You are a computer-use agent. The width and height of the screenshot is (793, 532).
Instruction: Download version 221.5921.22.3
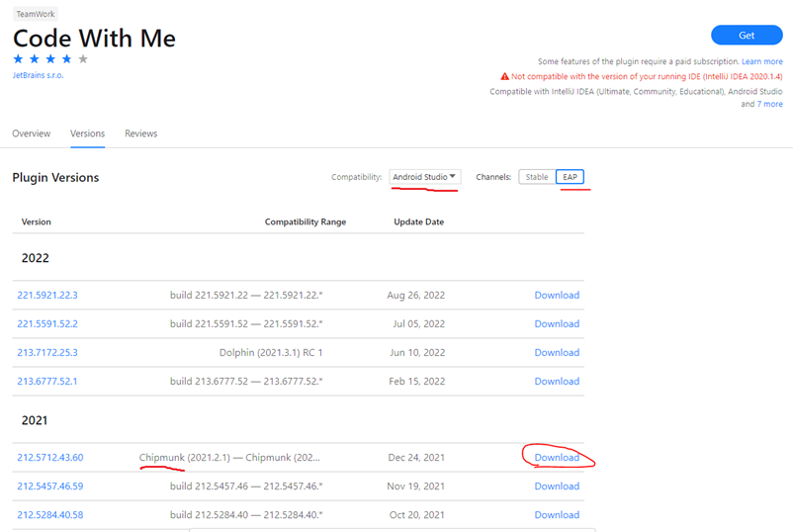[557, 295]
